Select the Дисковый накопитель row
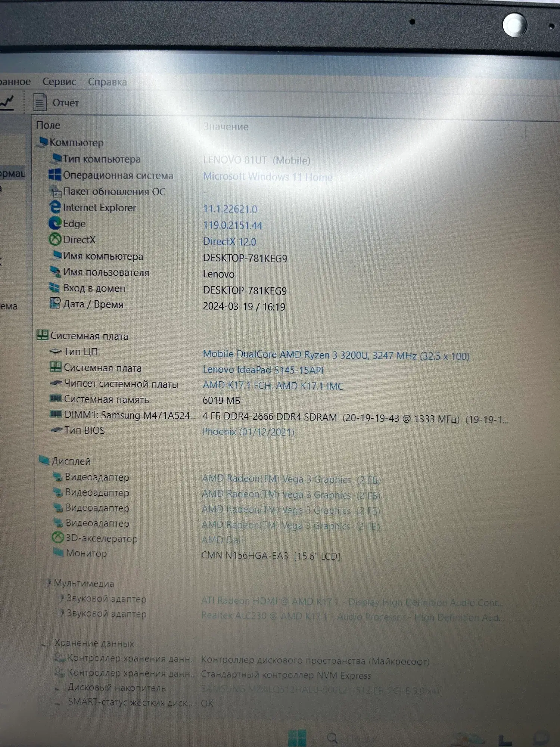The width and height of the screenshot is (560, 747). [x=246, y=689]
